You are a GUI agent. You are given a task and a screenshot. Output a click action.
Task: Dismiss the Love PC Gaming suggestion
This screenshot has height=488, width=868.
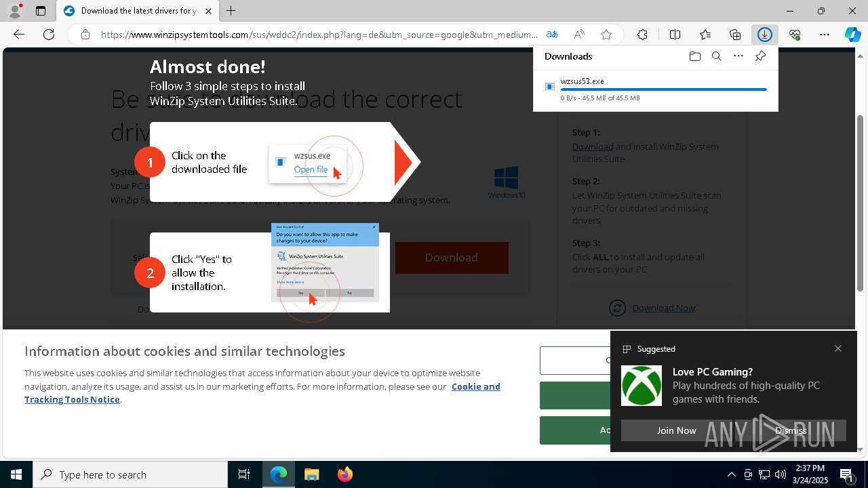pyautogui.click(x=791, y=430)
